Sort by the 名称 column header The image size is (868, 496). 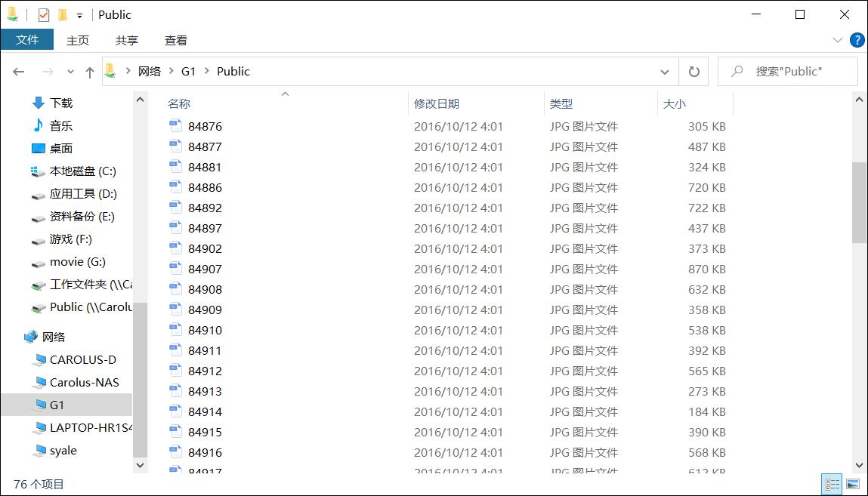tap(179, 103)
